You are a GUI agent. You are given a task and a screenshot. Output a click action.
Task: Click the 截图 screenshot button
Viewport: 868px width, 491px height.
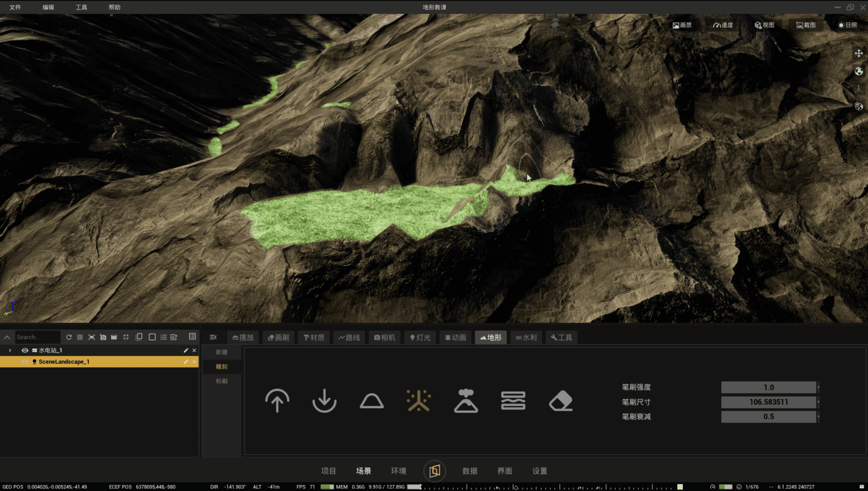click(x=806, y=25)
